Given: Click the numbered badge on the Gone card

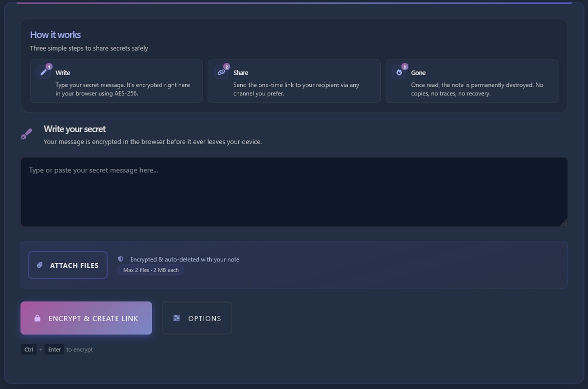Looking at the screenshot, I should point(404,65).
